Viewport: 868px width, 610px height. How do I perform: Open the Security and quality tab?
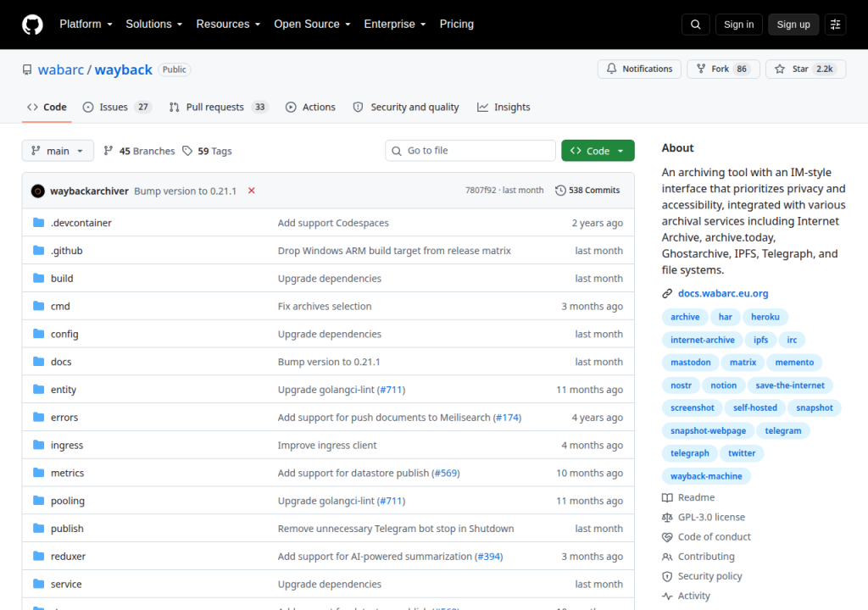point(406,108)
